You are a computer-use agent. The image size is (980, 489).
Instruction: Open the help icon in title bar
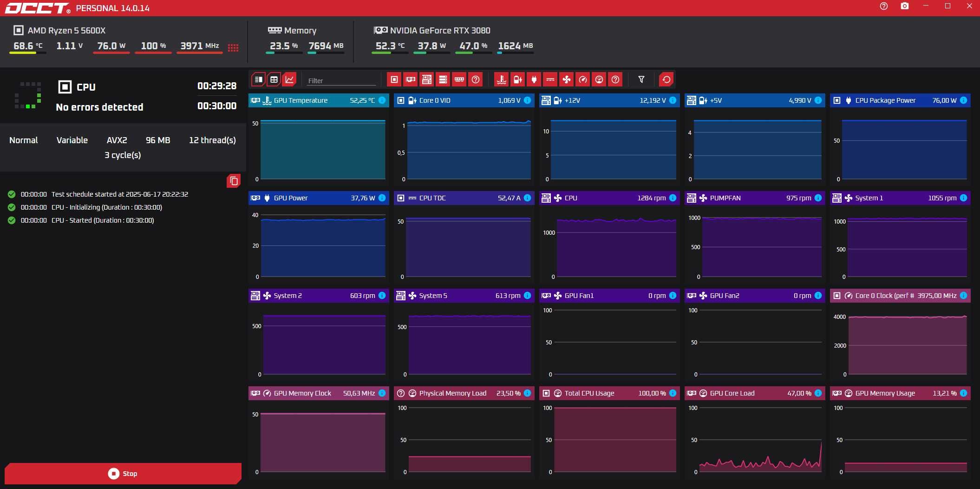pos(884,6)
